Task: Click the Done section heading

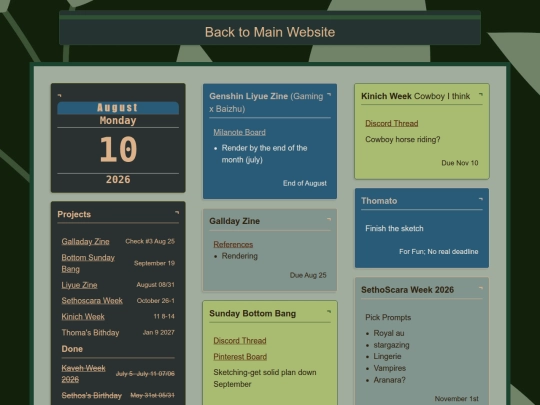Action: click(72, 349)
